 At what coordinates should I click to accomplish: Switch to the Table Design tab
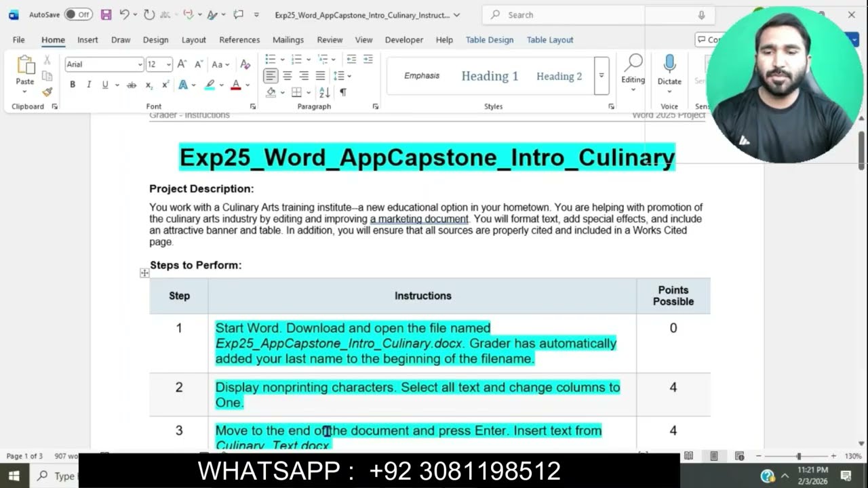490,40
